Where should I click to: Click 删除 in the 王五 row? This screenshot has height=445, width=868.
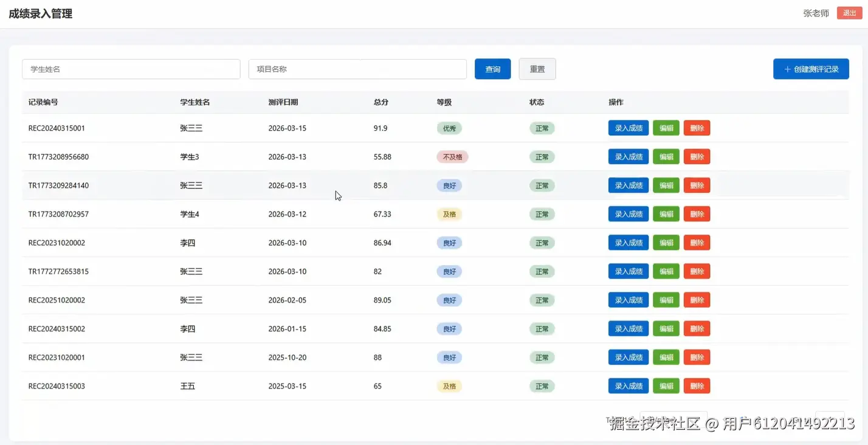[697, 386]
